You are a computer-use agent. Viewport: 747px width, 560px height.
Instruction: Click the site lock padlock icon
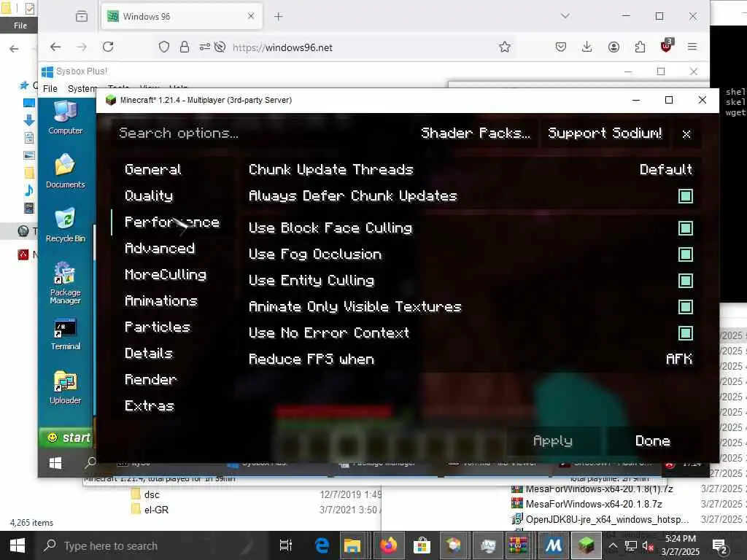[x=185, y=47]
